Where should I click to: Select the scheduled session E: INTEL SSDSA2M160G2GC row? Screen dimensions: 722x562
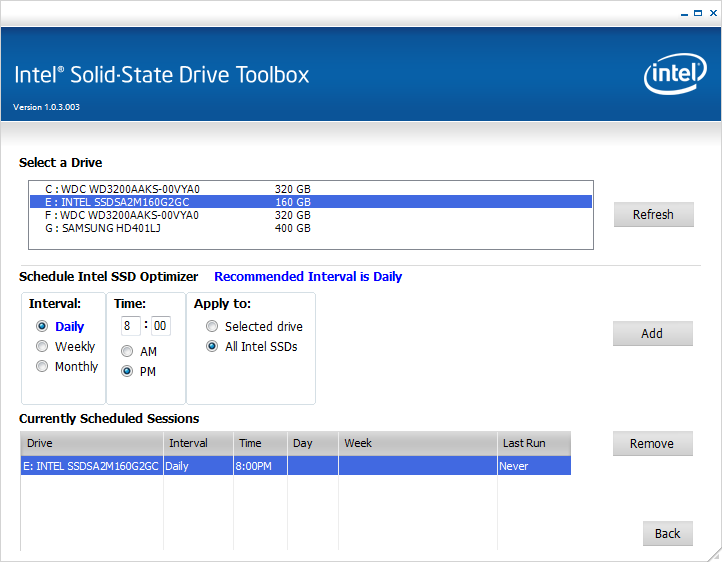click(296, 466)
